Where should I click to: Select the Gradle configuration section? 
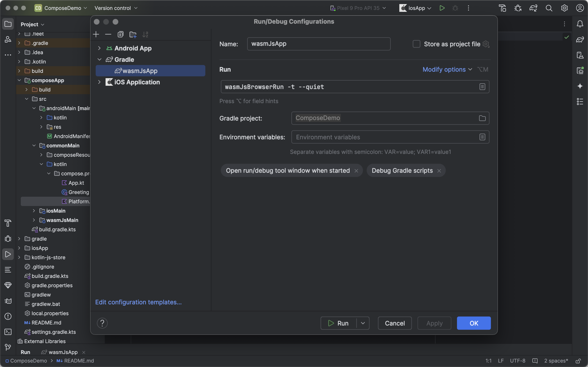pos(124,59)
